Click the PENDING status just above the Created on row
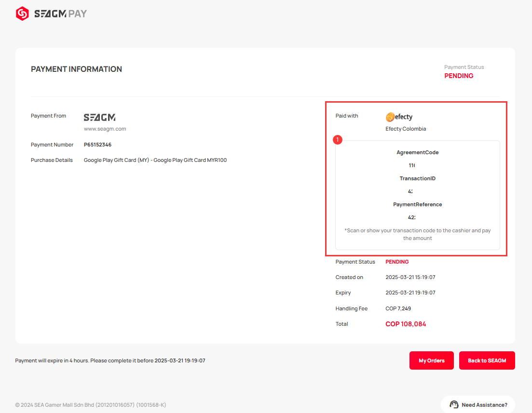Screen dimensions: 532x413 [397, 262]
